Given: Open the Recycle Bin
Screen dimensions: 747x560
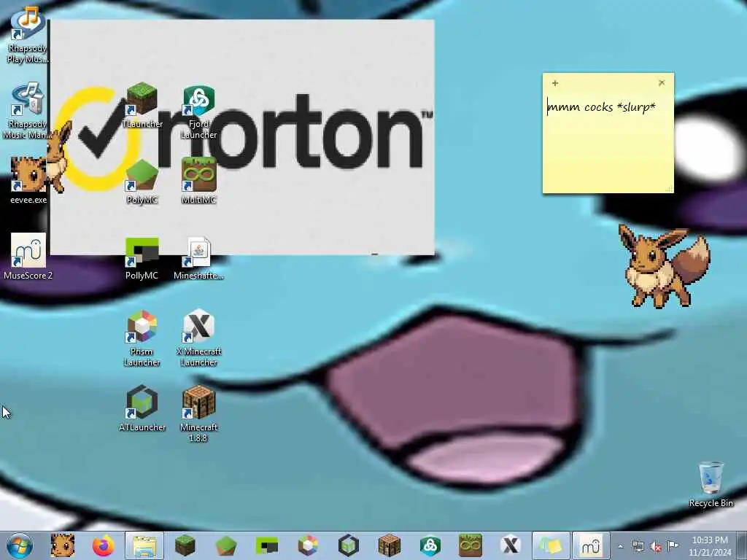Looking at the screenshot, I should pos(711,484).
